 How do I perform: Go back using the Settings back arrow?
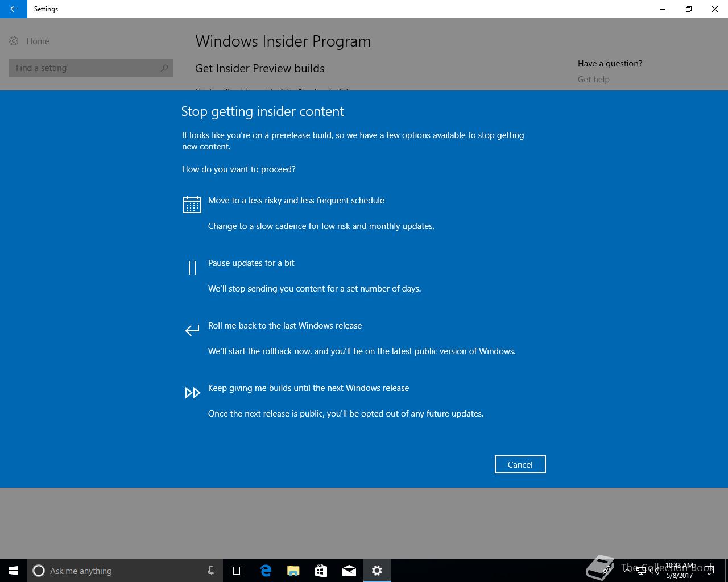pyautogui.click(x=14, y=9)
